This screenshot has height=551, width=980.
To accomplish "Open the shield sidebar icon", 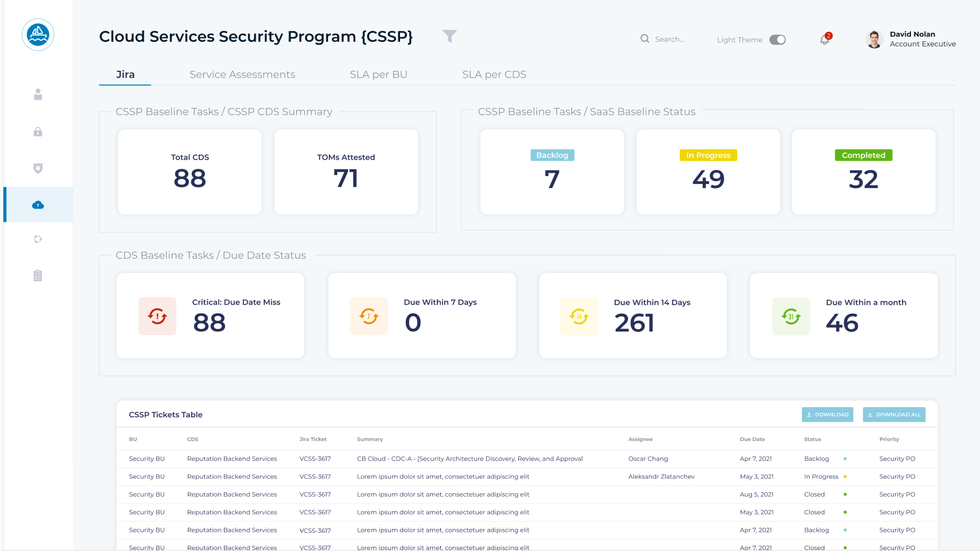I will 38,168.
